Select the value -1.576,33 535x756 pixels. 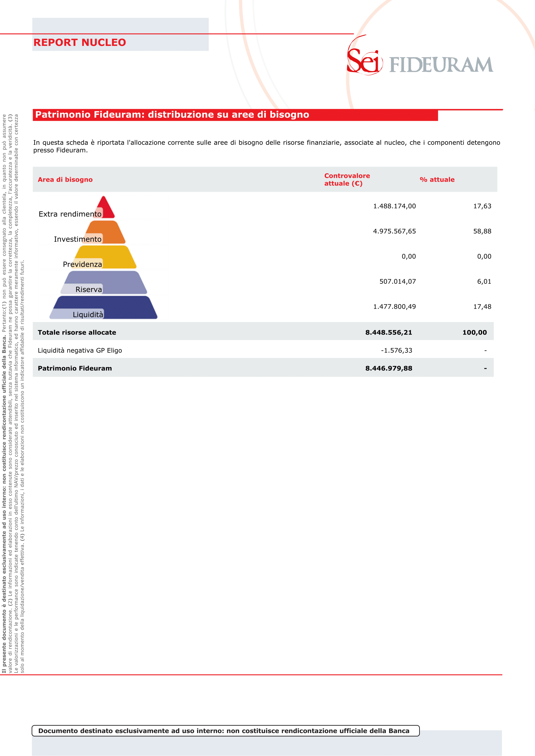click(x=397, y=350)
